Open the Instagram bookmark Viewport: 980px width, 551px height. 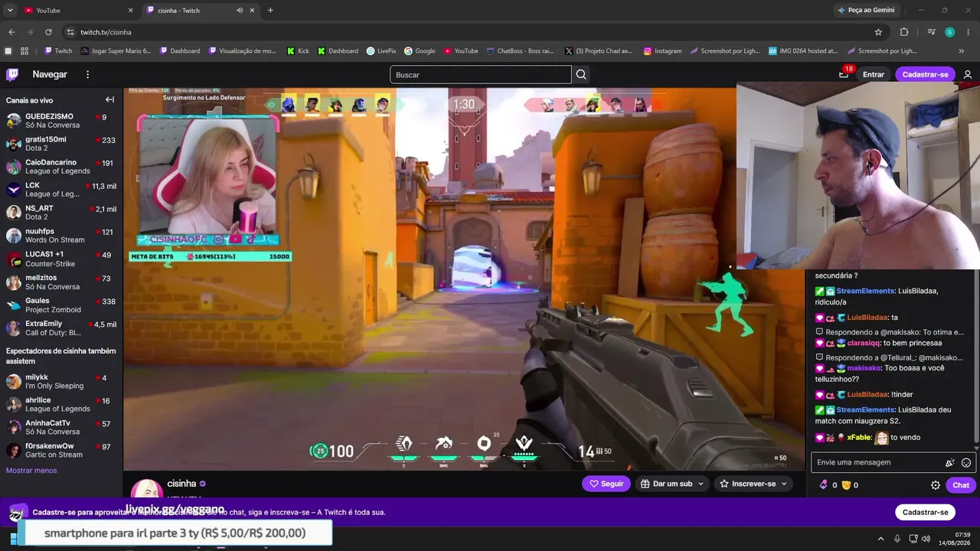point(662,51)
